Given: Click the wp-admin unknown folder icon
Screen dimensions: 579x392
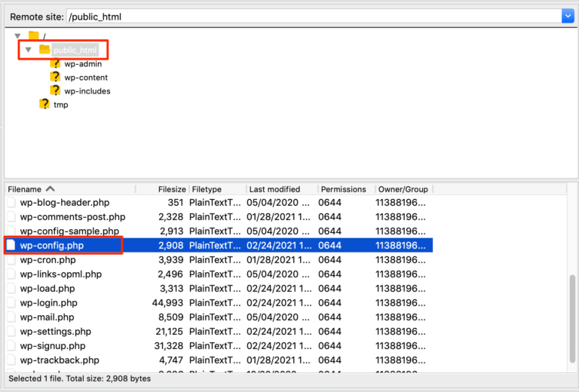Looking at the screenshot, I should (55, 64).
